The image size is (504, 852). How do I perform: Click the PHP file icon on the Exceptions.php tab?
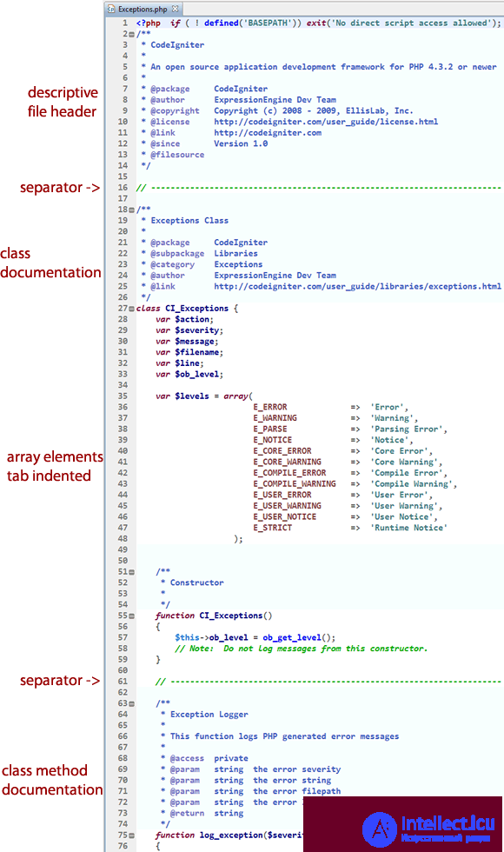coord(111,9)
